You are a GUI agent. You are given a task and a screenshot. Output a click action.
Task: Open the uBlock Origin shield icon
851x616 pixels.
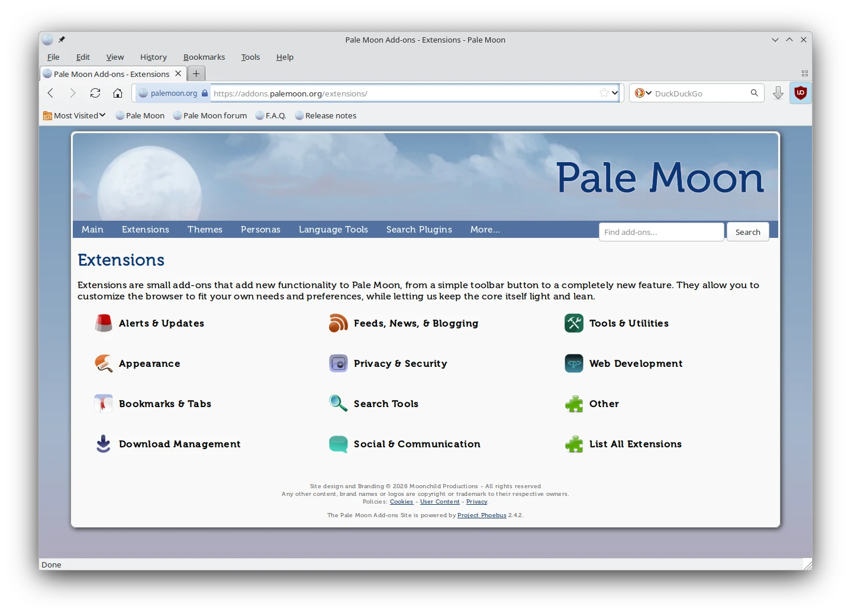[801, 93]
